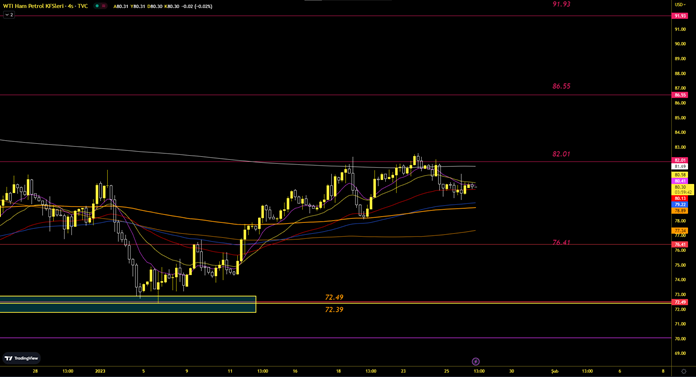Viewport: 696px width, 377px height.
Task: Click the yellow-bordered teal demand zone rectangle
Action: coord(128,304)
